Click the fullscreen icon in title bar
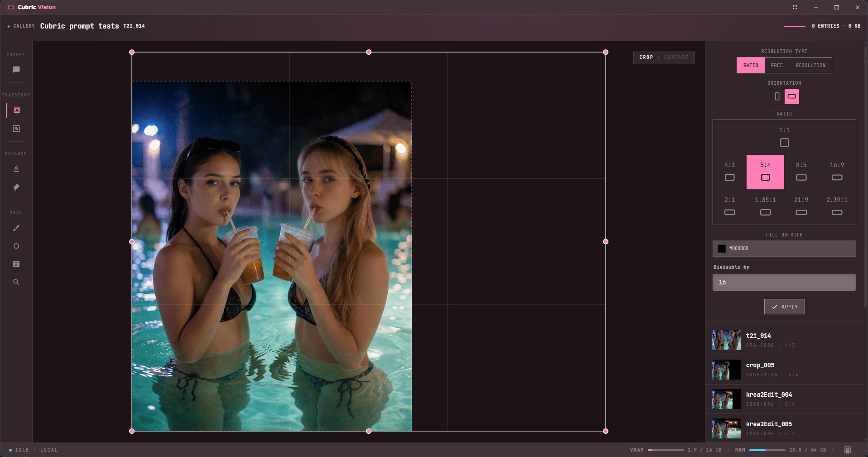This screenshot has width=868, height=457. pyautogui.click(x=795, y=7)
